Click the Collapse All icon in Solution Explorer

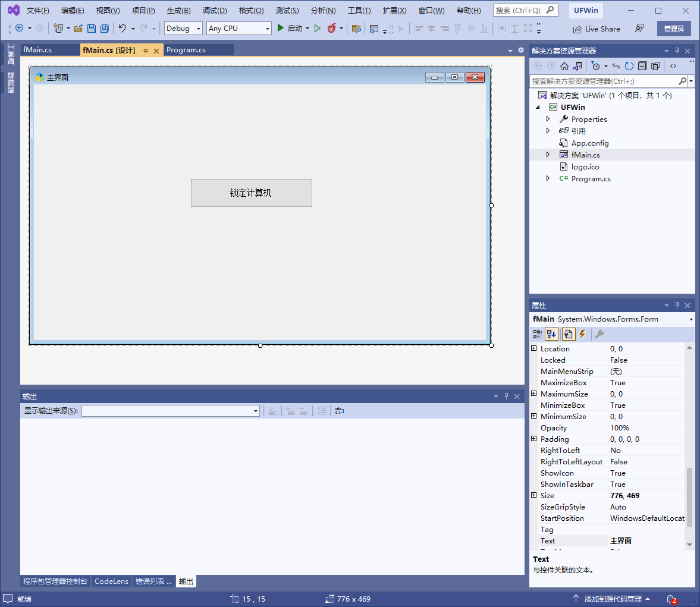642,66
